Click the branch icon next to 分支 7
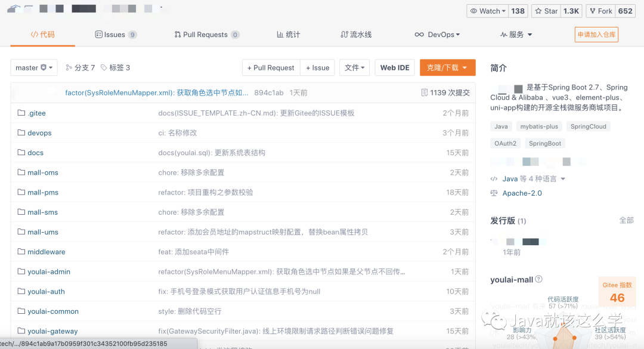 click(69, 67)
